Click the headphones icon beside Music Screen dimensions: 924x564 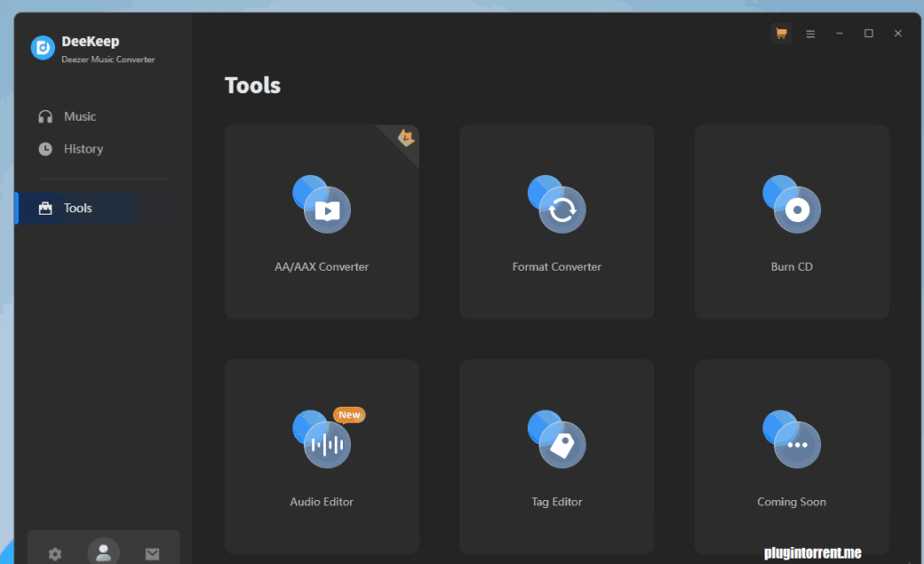coord(45,116)
